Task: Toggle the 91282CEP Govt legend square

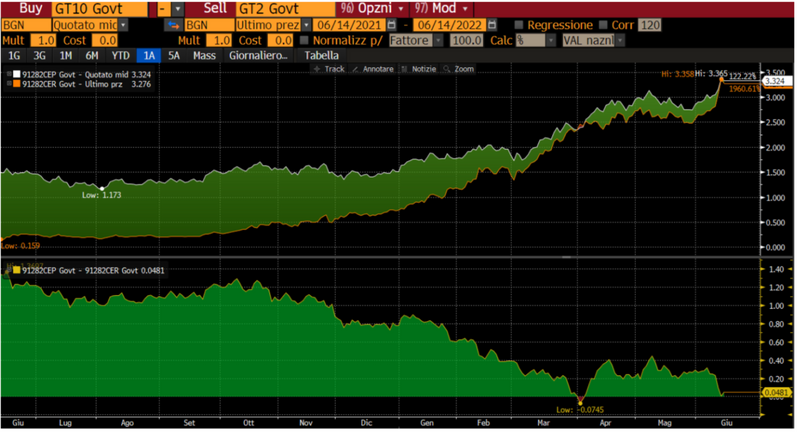Action: 17,74
